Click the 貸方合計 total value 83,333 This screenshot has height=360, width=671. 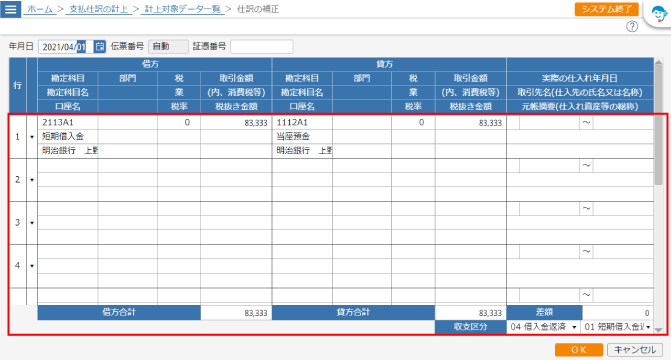click(x=470, y=313)
